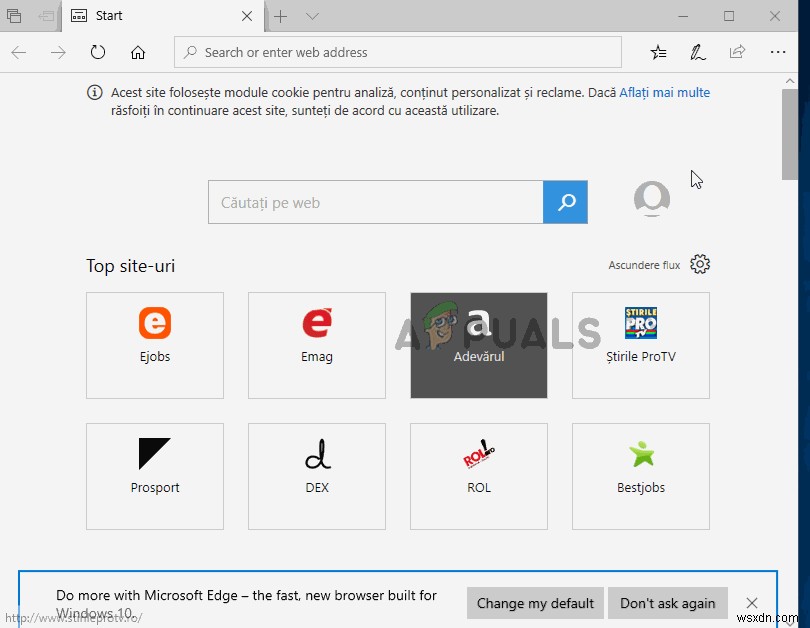Refresh the Start page
Viewport: 810px width, 628px height.
click(x=98, y=52)
